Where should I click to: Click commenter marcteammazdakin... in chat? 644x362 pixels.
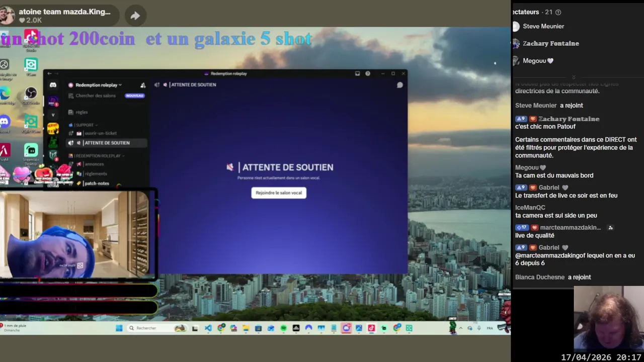point(571,228)
